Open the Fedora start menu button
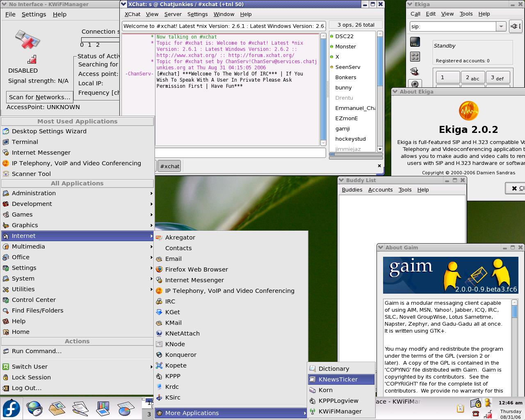The image size is (525, 420). [11, 409]
